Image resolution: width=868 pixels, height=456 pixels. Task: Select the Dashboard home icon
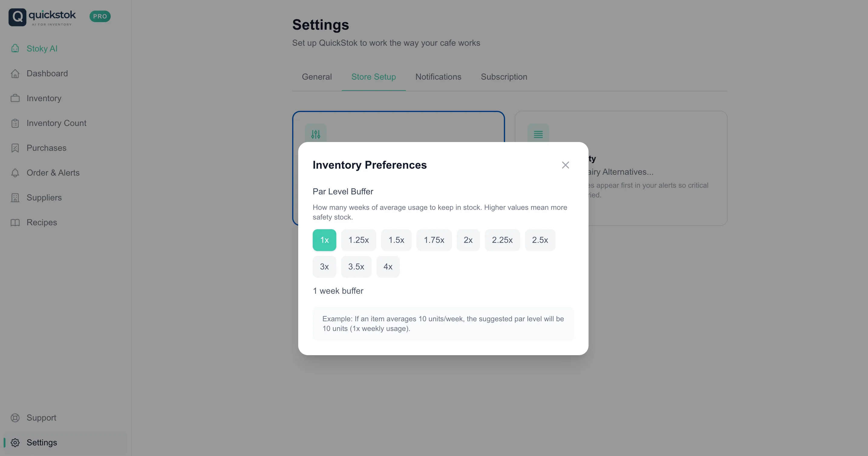[x=15, y=73]
